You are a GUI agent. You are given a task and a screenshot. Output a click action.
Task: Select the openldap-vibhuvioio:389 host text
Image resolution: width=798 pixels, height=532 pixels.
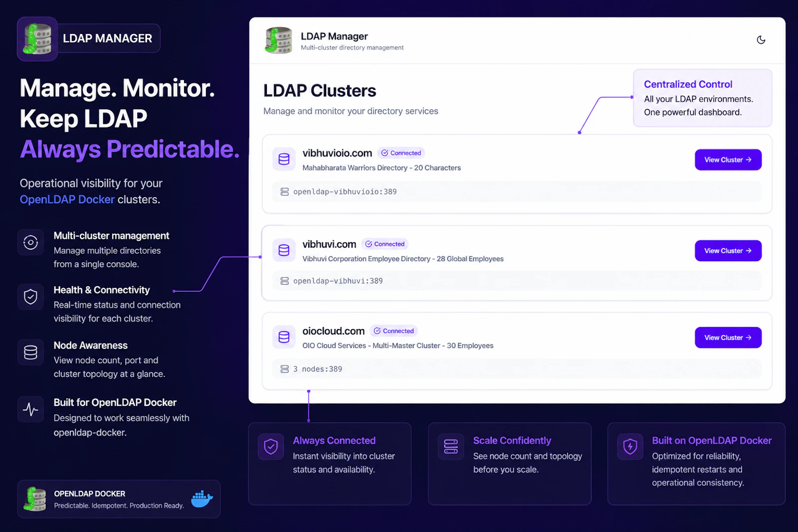[x=345, y=191]
